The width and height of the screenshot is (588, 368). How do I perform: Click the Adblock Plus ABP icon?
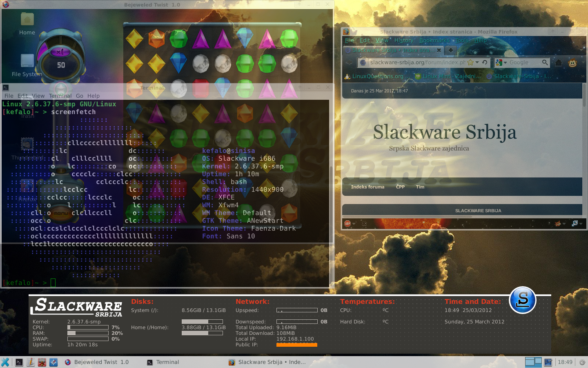point(347,224)
